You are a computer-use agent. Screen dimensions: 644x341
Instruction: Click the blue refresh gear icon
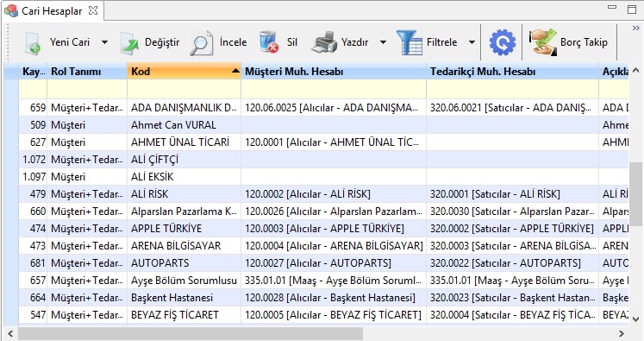[503, 42]
